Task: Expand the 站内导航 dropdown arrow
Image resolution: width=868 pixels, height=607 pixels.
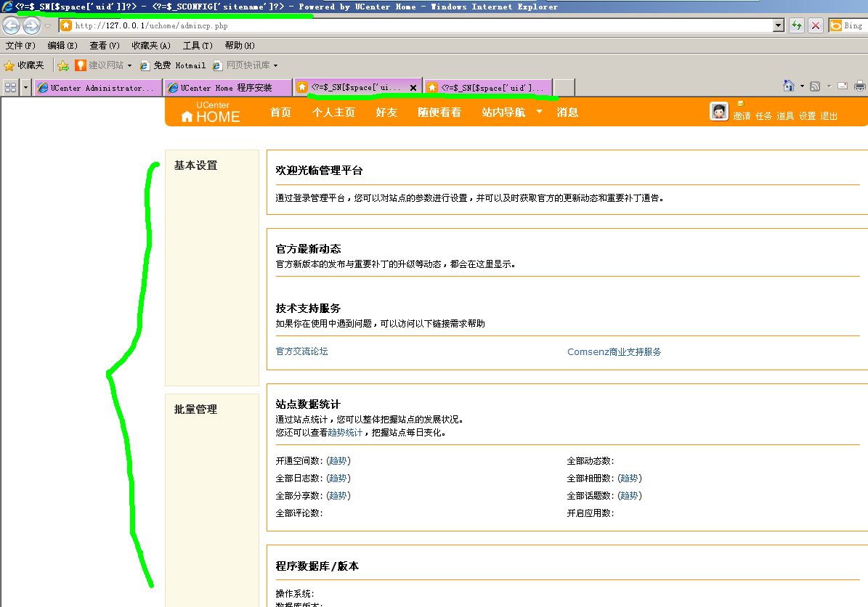Action: [x=539, y=112]
